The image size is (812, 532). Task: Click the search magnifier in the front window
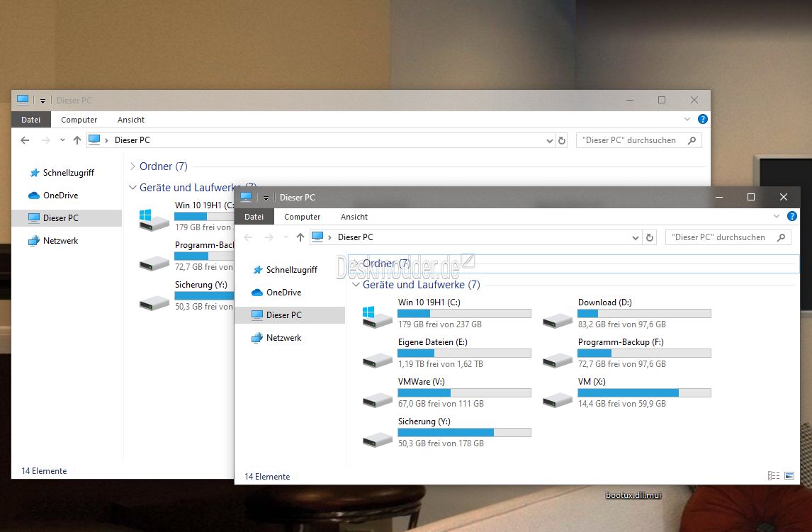point(782,237)
